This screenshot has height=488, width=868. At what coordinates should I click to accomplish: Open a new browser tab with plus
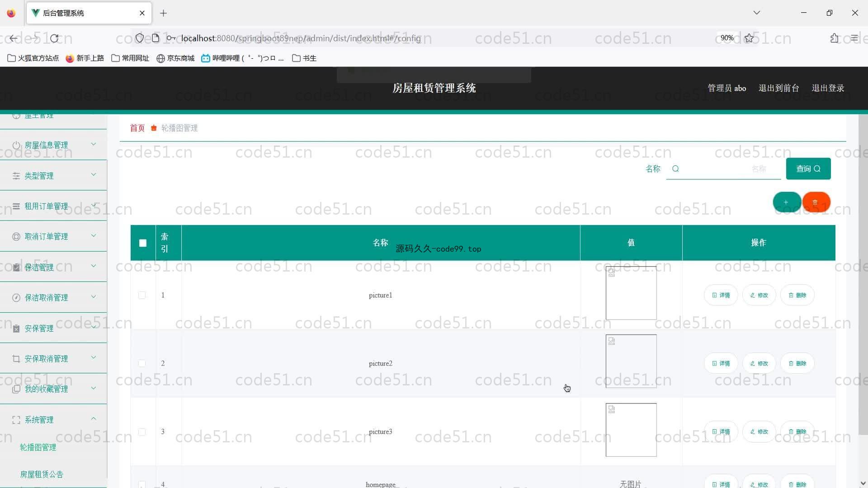(164, 13)
